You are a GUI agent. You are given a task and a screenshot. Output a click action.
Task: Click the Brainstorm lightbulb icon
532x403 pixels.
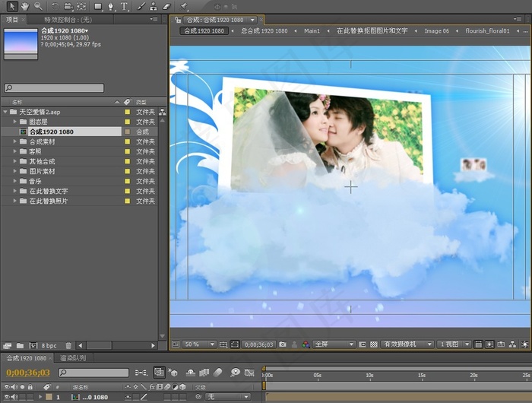235,373
